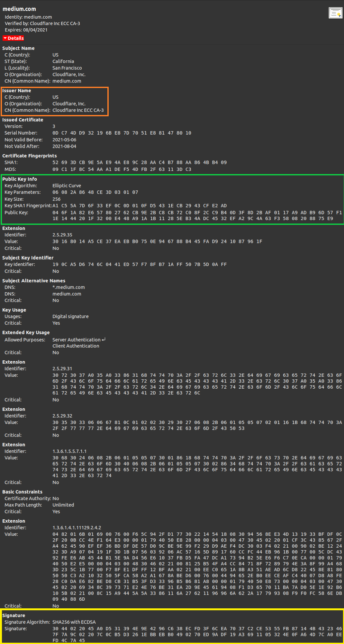Select the SHA1 fingerprint value
The image size is (344, 644).
click(x=139, y=163)
